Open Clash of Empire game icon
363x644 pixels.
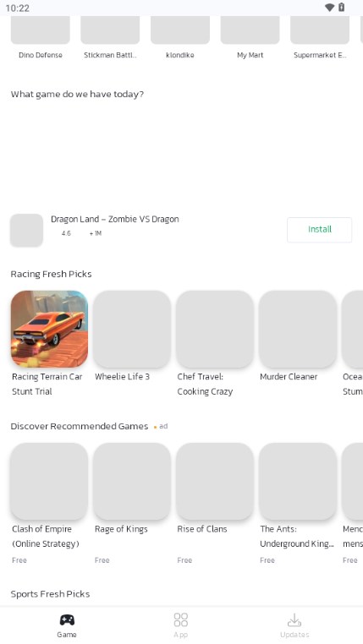click(x=49, y=481)
